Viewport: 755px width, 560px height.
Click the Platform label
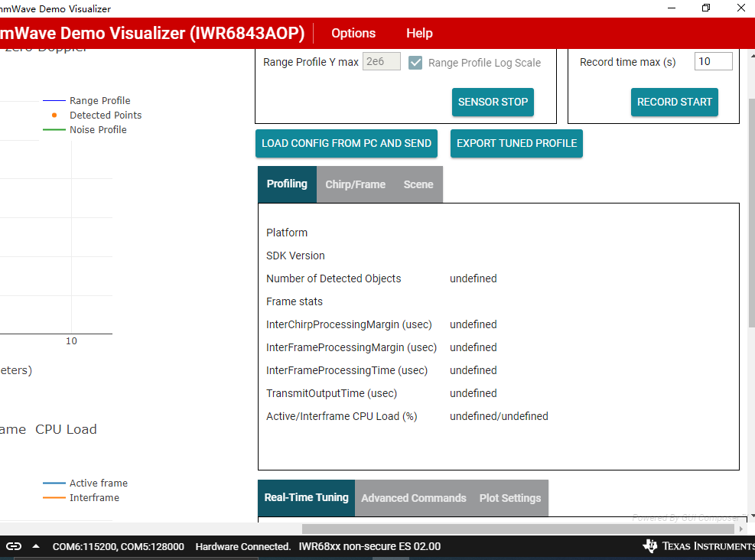(287, 233)
